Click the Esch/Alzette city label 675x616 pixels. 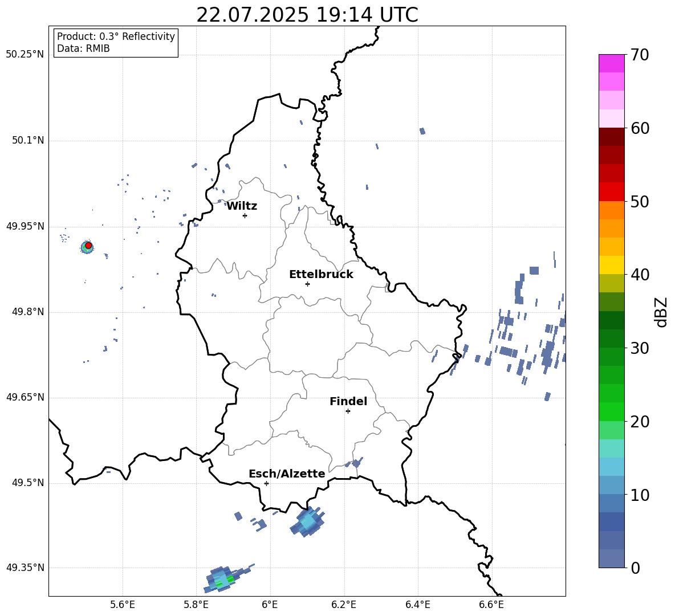click(287, 474)
